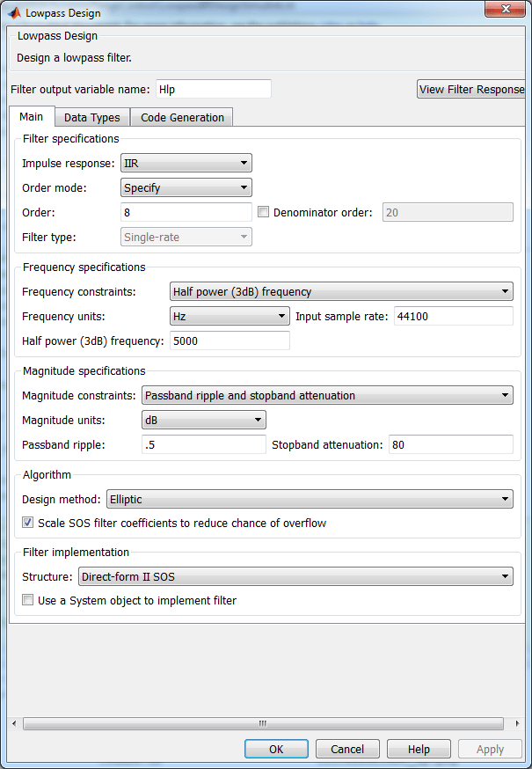Enable the Denominator order checkbox
This screenshot has height=769, width=532.
pos(263,212)
